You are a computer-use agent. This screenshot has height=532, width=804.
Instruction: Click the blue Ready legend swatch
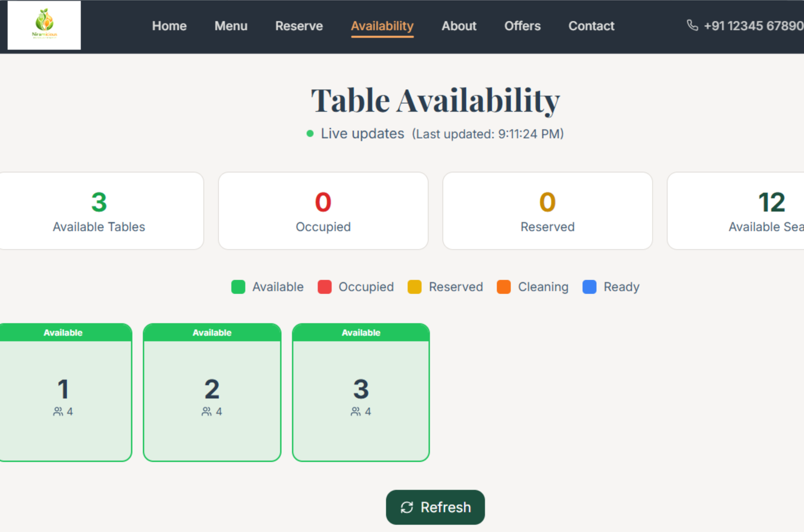coord(589,287)
